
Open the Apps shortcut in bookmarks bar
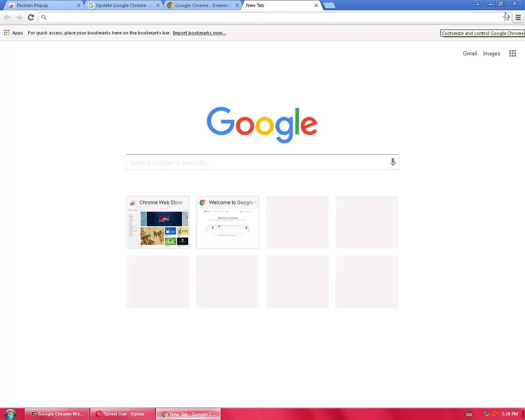[x=14, y=33]
